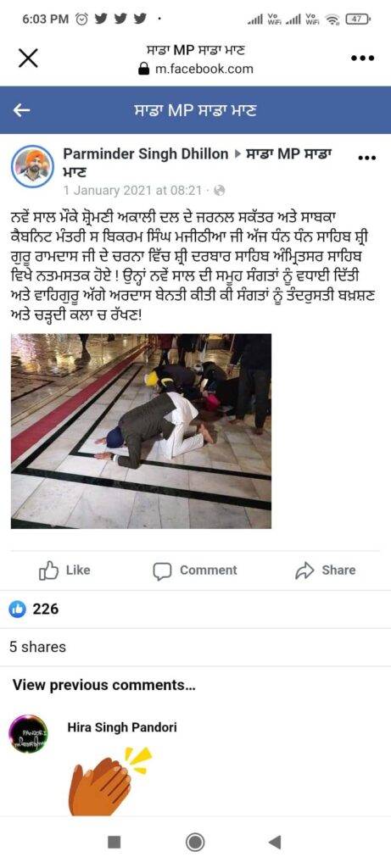Like the post with thumbs-up button
Viewport: 391px width, 868px height.
[x=64, y=570]
